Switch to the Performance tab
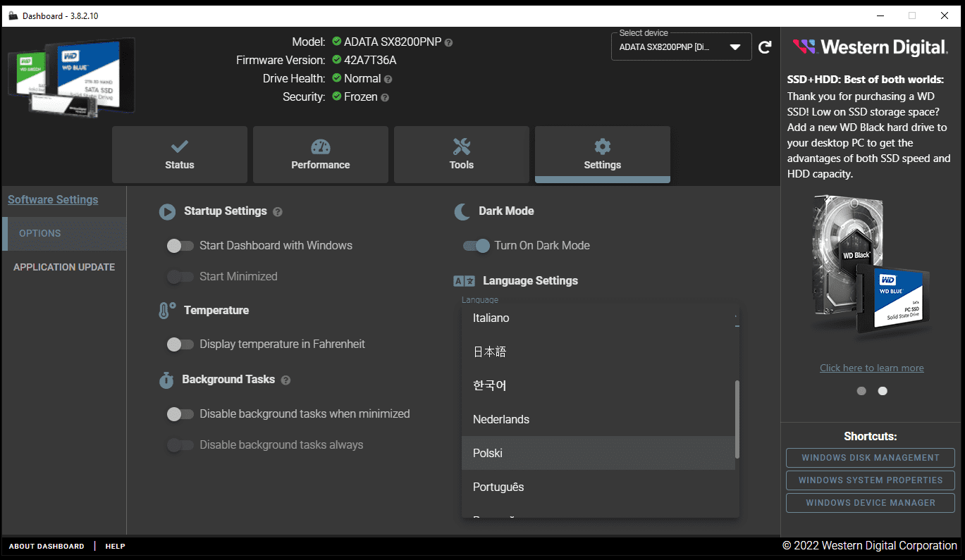 coord(321,155)
